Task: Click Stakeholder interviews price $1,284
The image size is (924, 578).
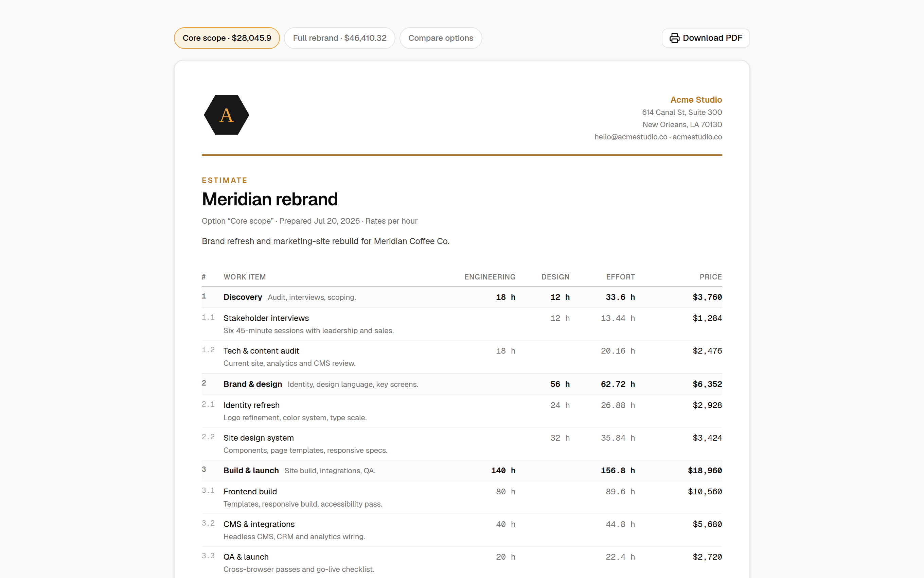Action: 707,318
